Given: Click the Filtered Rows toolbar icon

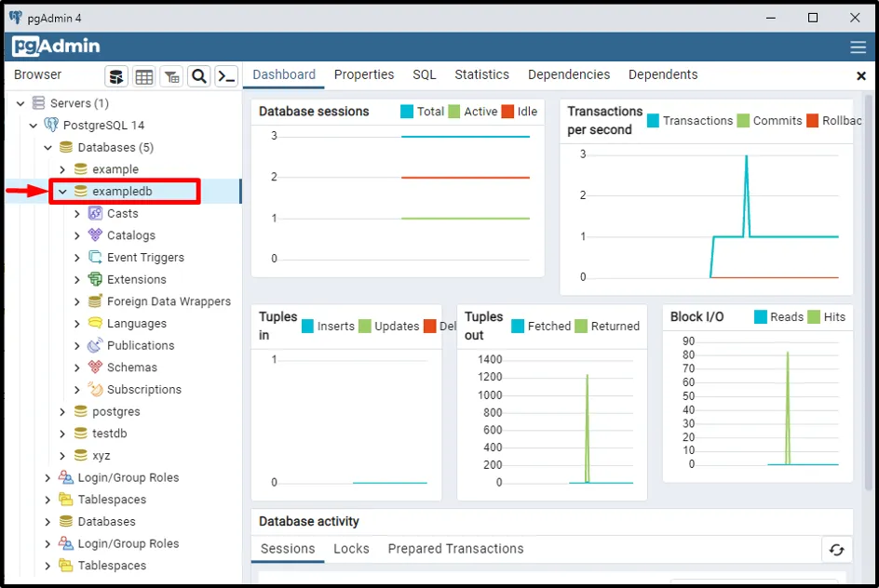Looking at the screenshot, I should point(171,76).
